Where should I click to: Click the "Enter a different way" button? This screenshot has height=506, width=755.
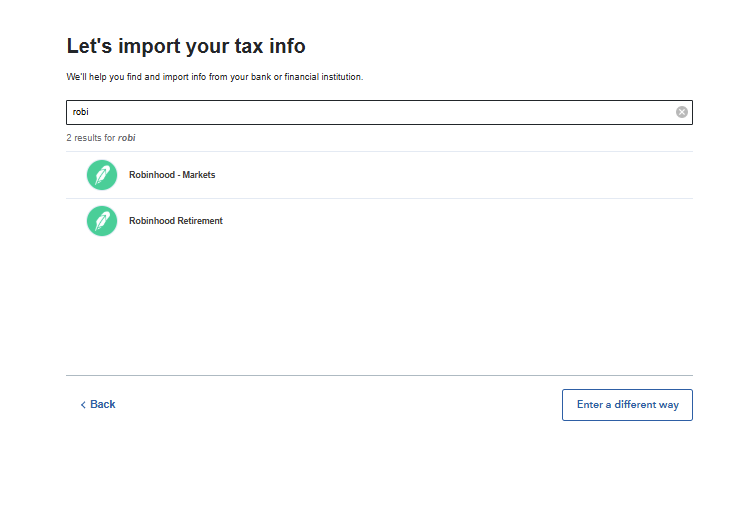627,405
